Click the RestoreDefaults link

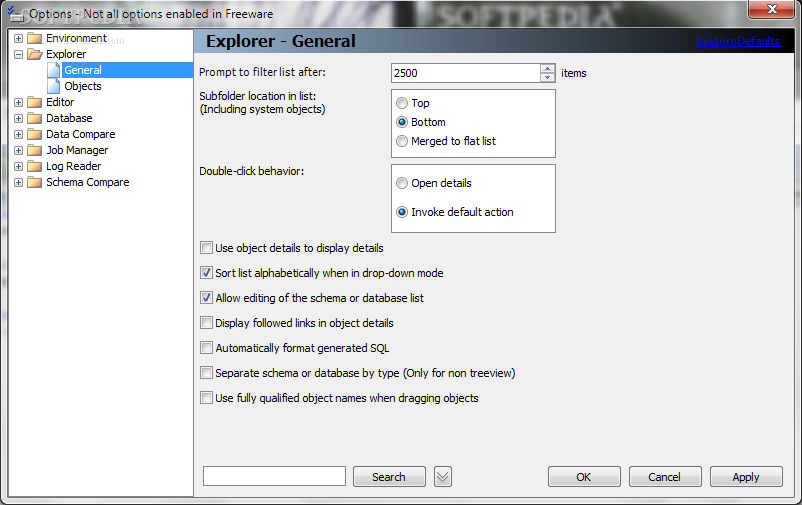pyautogui.click(x=739, y=41)
